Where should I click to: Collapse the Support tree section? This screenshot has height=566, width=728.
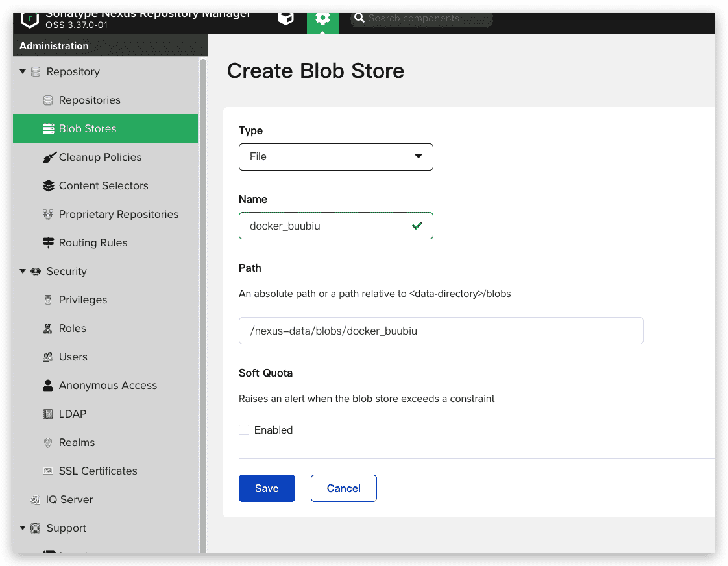pyautogui.click(x=23, y=528)
